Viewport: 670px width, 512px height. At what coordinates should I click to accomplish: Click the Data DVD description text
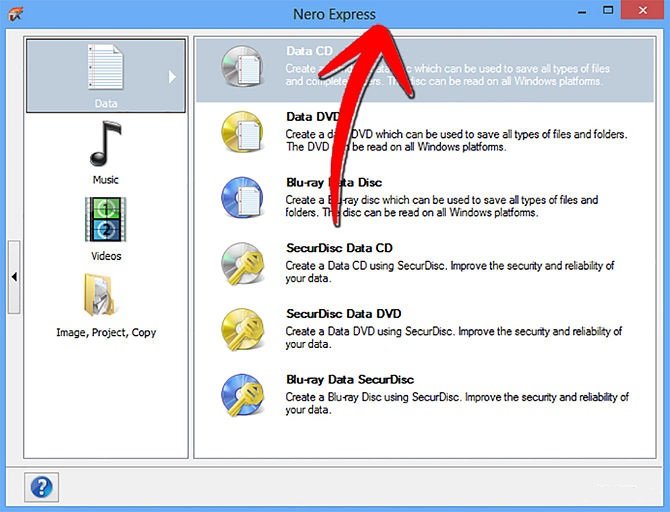click(456, 141)
